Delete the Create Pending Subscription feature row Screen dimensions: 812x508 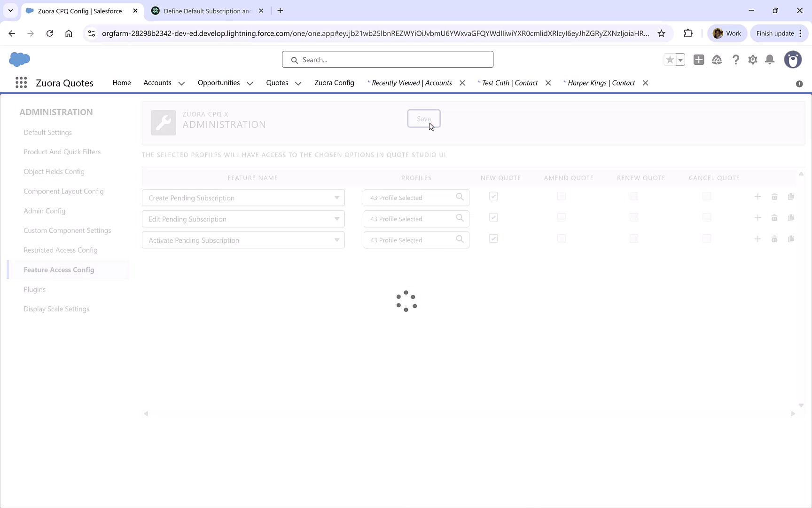tap(774, 197)
